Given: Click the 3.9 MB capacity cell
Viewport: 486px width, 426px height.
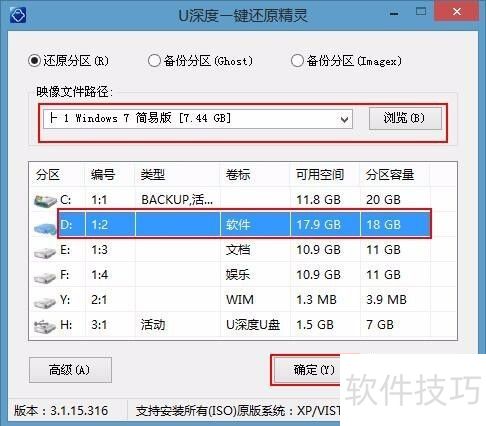Looking at the screenshot, I should 386,300.
